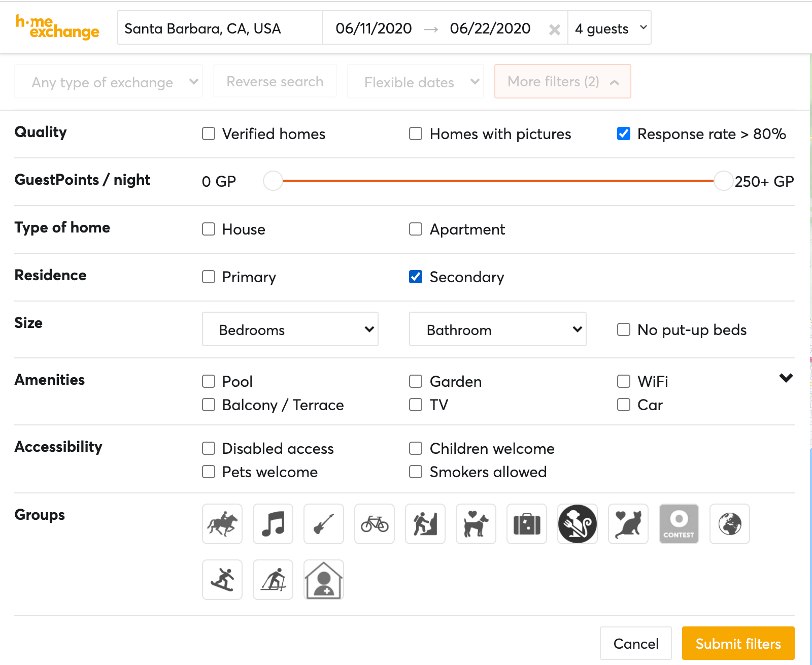Screen dimensions: 812x665
Task: Select the music note group icon
Action: coord(273,524)
